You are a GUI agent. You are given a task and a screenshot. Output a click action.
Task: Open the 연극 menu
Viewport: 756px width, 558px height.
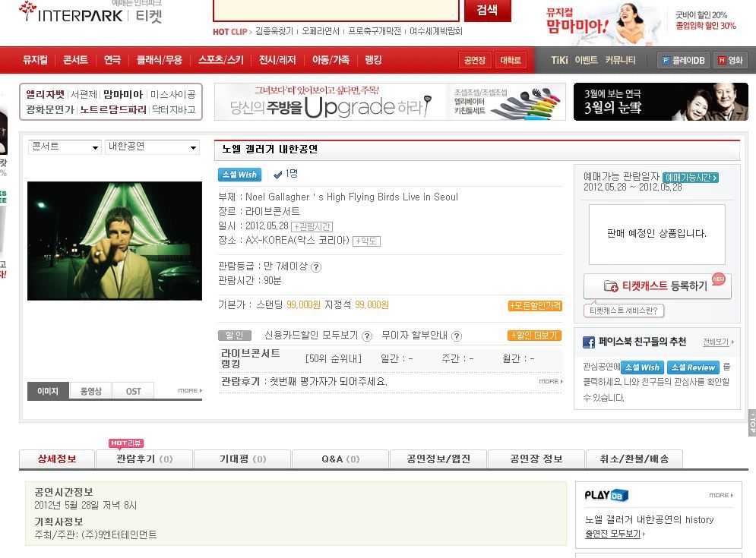112,60
